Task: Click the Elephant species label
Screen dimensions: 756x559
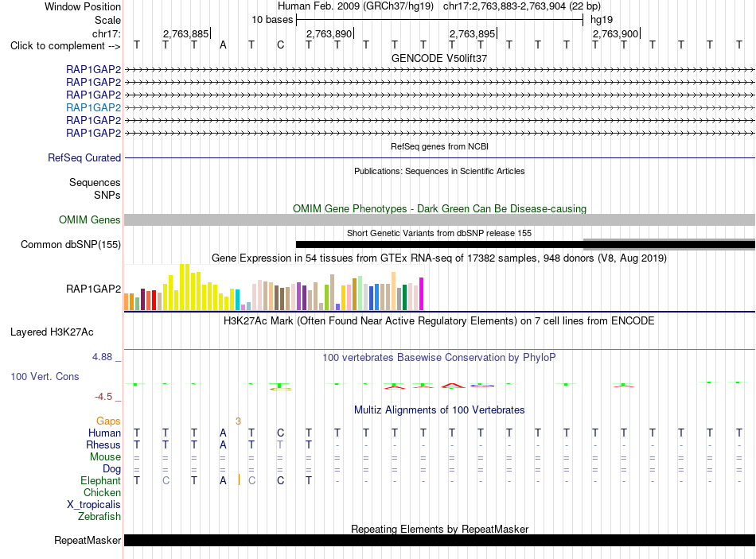Action: pyautogui.click(x=101, y=480)
